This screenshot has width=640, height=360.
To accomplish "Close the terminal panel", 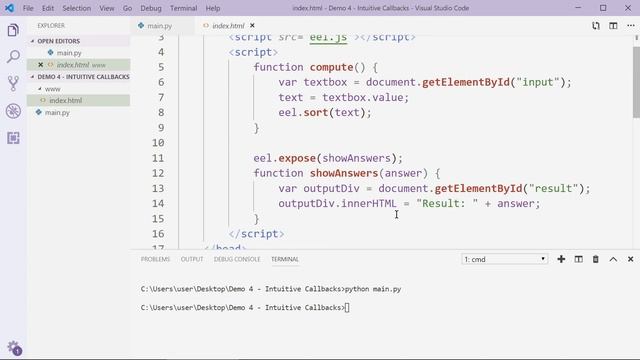I will click(x=631, y=259).
